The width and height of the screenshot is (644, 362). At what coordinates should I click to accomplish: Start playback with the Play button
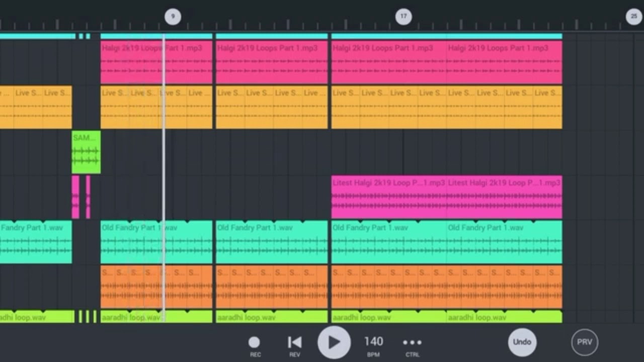[x=334, y=342]
